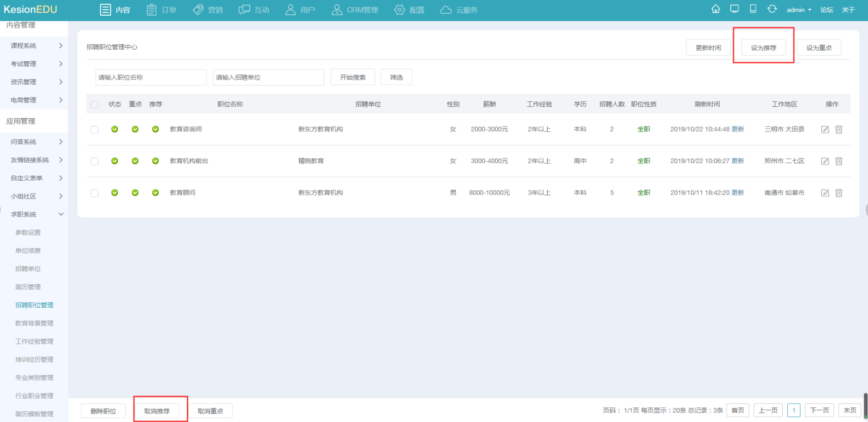
Task: Click the mobile phone preview icon
Action: pos(753,9)
